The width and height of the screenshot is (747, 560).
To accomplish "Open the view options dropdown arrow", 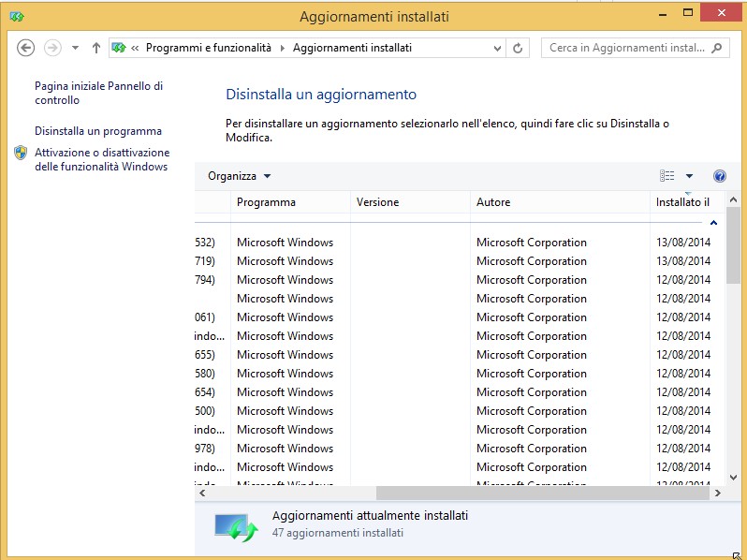I will coord(689,176).
